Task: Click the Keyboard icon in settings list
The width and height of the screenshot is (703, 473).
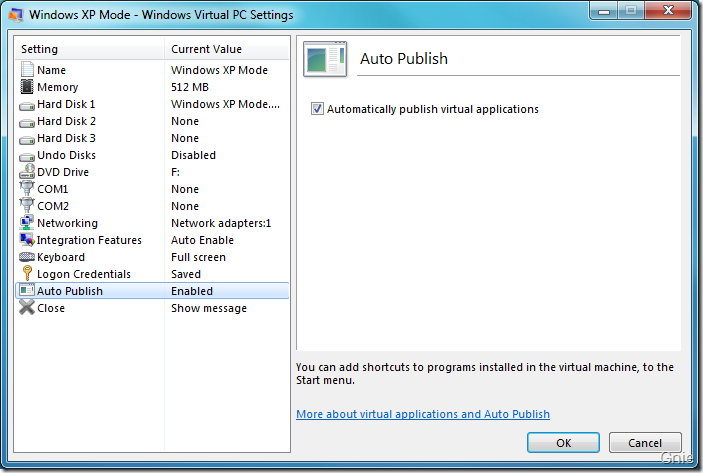Action: coord(27,257)
